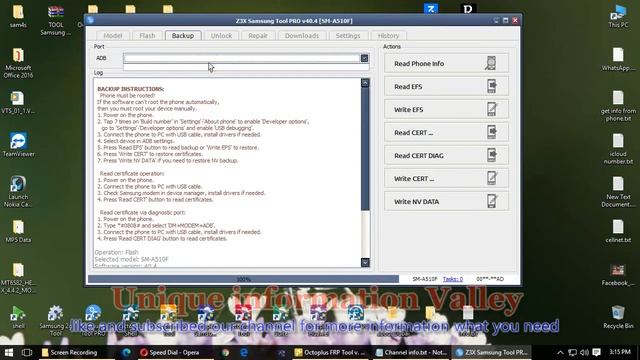
Task: Open the MT6582 desktop folder
Action: (18, 278)
